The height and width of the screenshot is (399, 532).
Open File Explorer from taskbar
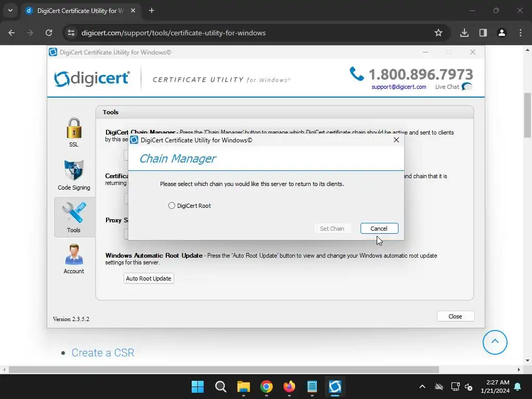pyautogui.click(x=243, y=387)
